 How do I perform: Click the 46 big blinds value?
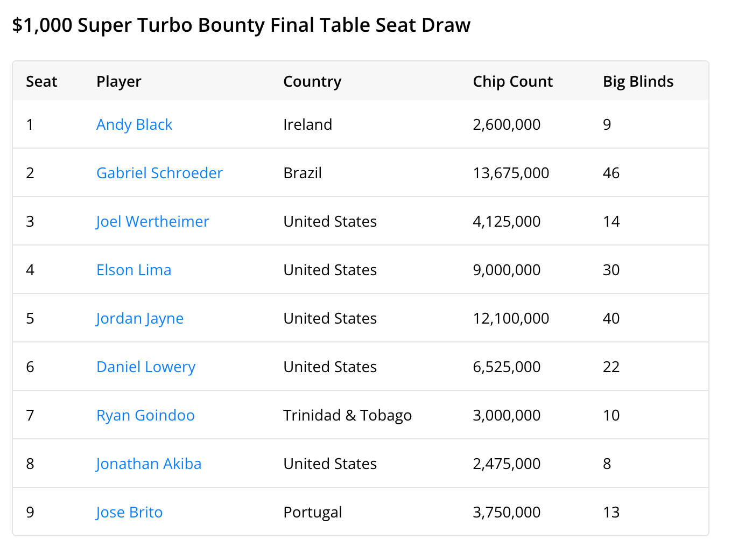coord(611,173)
